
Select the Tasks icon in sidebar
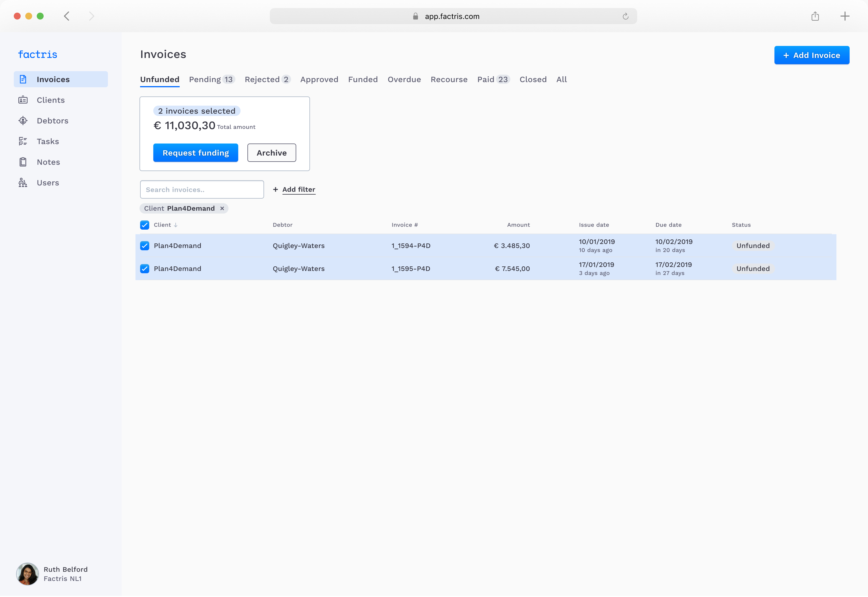pyautogui.click(x=23, y=141)
